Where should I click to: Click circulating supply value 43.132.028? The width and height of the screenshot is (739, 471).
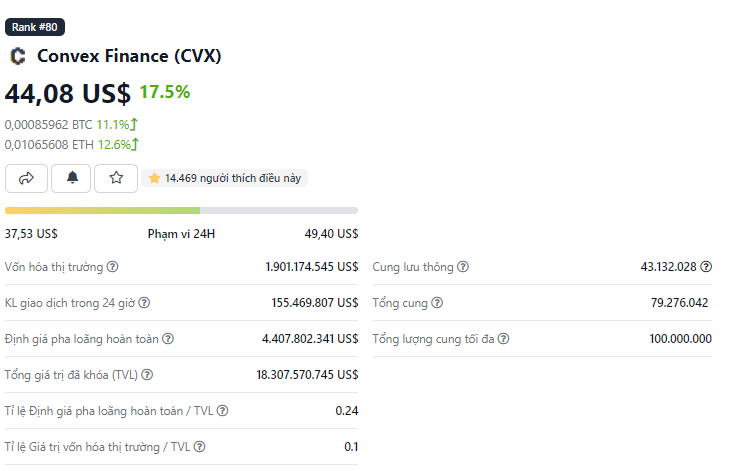click(668, 267)
